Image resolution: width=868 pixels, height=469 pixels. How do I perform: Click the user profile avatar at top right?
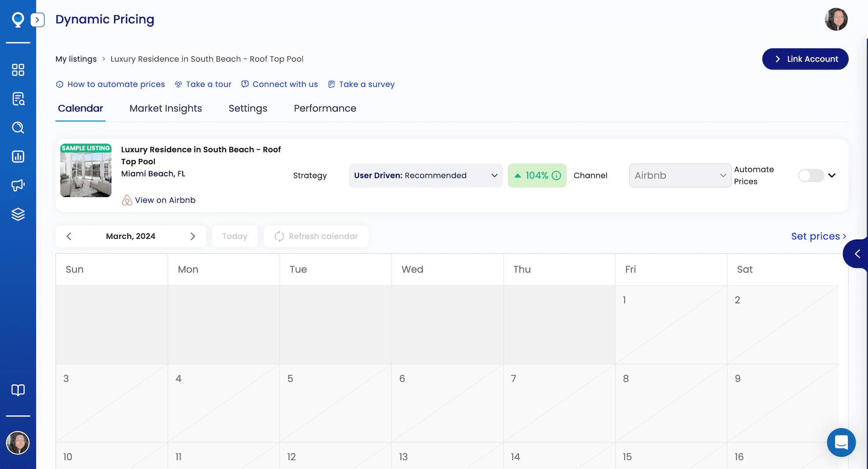[836, 19]
